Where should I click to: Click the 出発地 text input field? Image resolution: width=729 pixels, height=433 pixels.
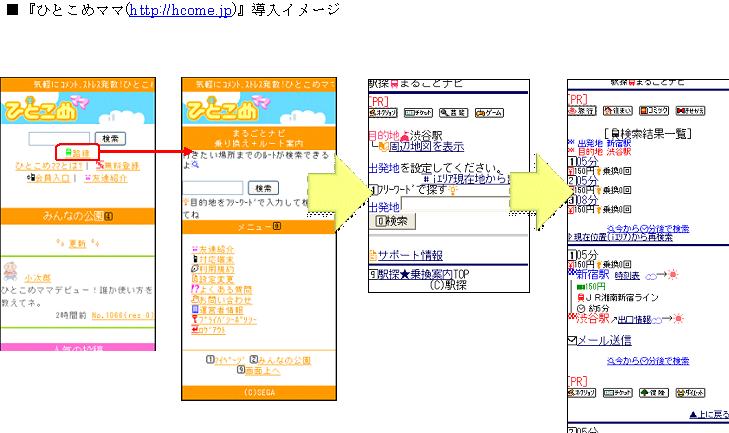coord(456,204)
